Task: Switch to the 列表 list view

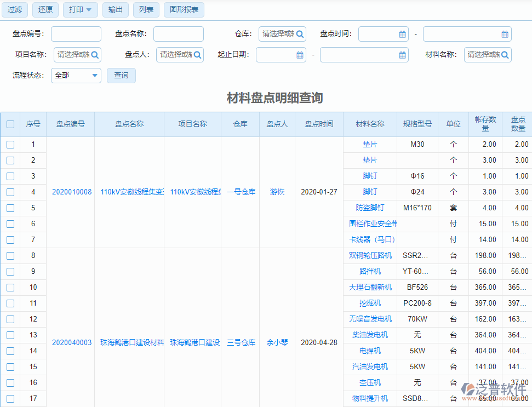Action: [146, 10]
